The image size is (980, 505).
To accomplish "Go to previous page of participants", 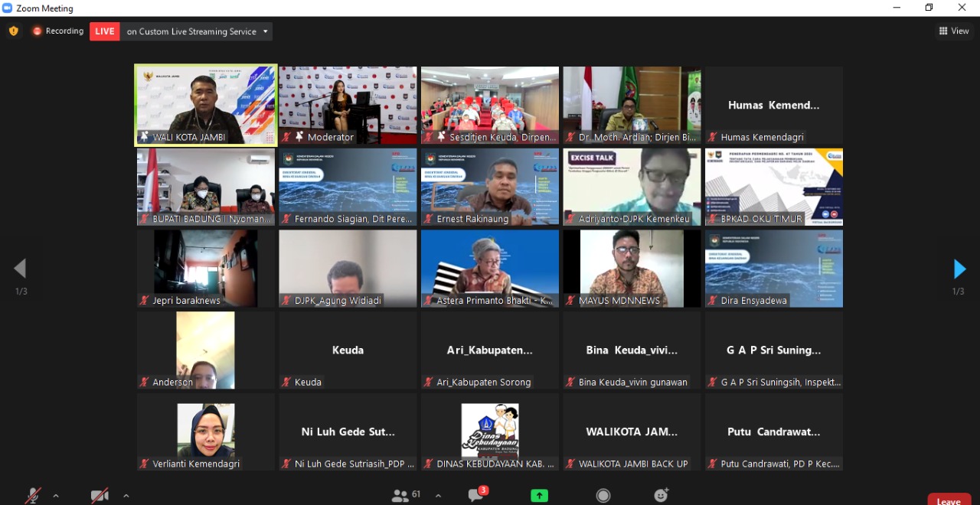I will tap(20, 269).
